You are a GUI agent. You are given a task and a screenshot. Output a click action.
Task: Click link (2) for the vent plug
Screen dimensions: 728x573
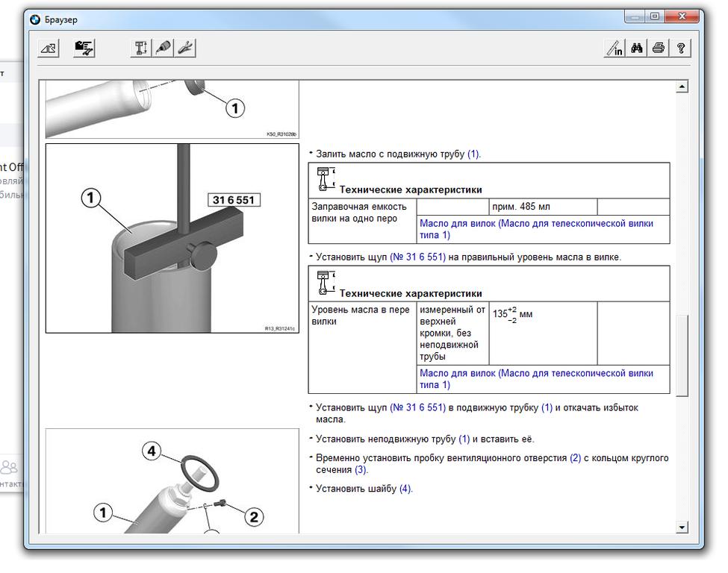click(575, 458)
